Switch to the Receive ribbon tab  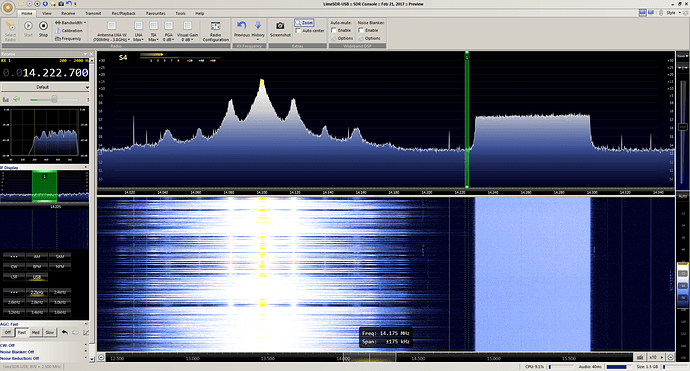68,13
